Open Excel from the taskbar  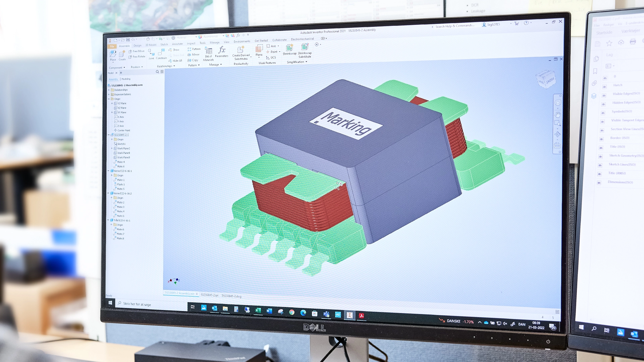point(258,310)
